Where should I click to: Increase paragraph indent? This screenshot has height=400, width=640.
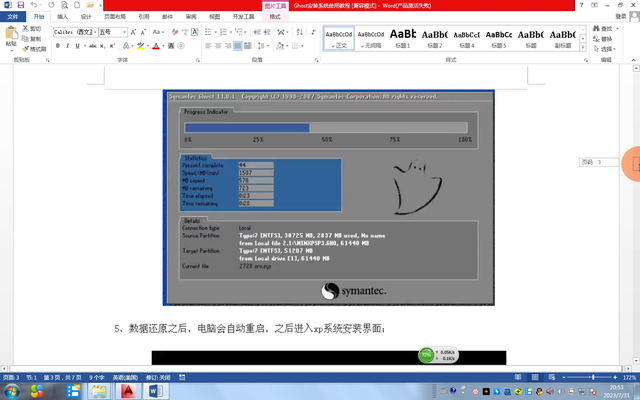point(267,32)
